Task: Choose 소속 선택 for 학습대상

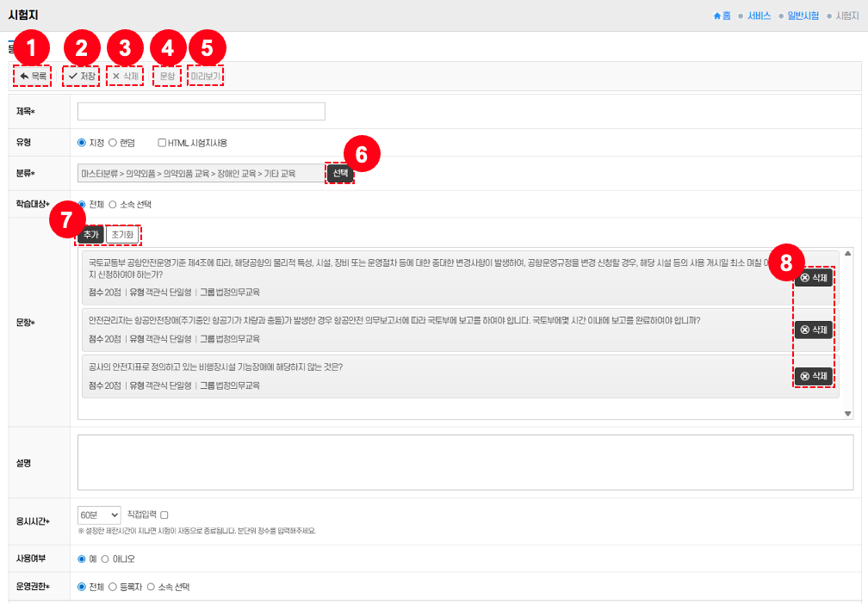Action: 113,205
